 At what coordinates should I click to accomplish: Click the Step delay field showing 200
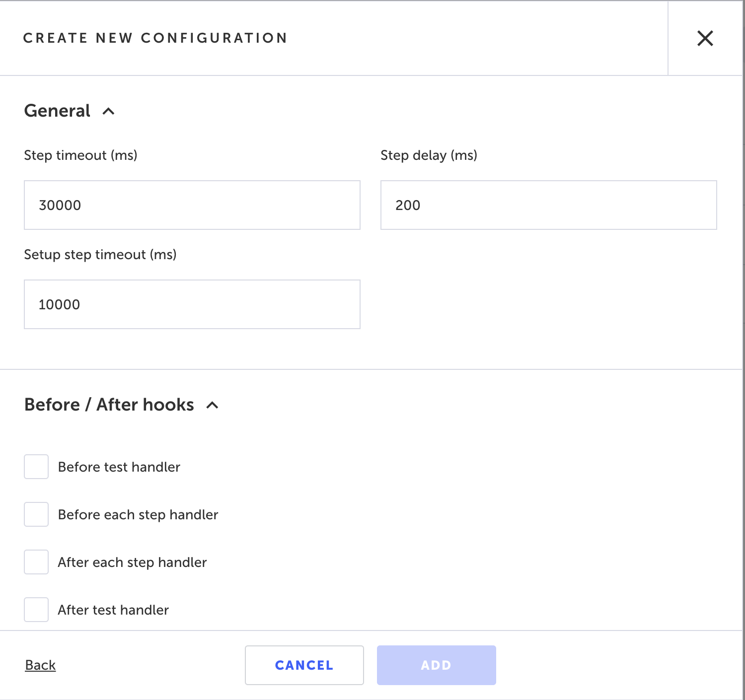548,205
